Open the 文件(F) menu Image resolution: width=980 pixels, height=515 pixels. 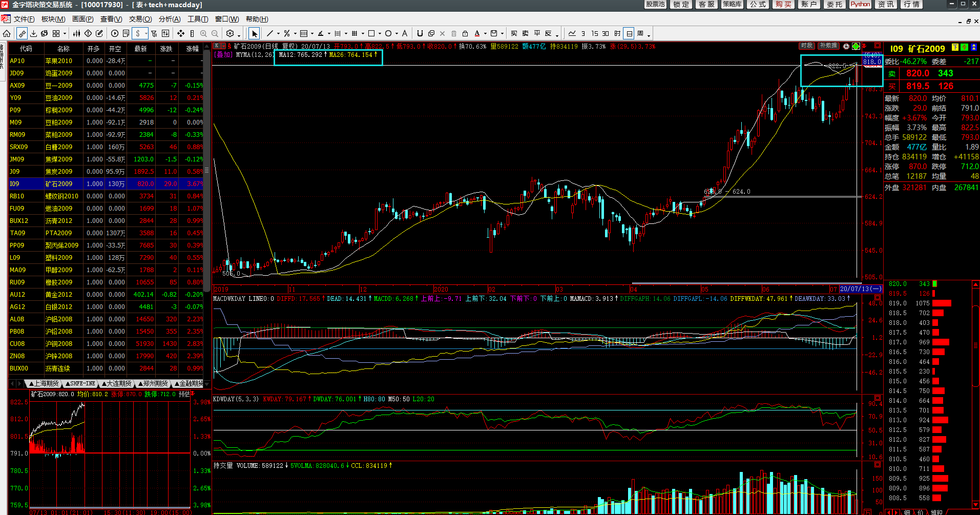tap(24, 19)
